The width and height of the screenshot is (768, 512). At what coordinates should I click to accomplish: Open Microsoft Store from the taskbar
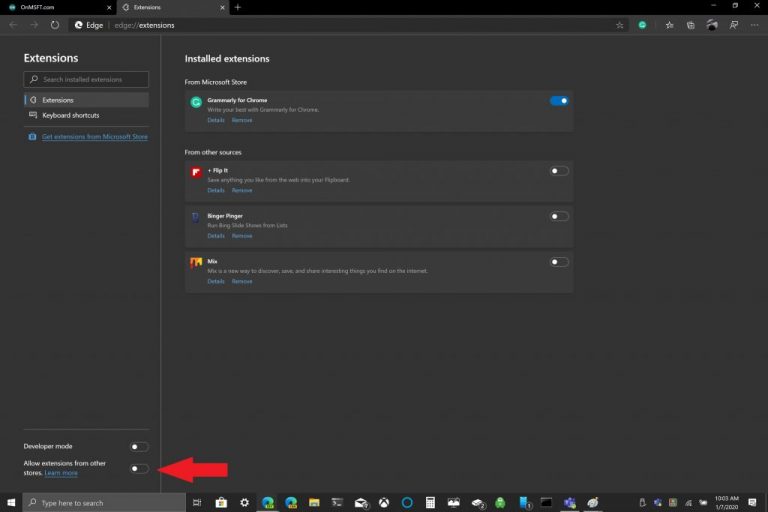coord(221,503)
